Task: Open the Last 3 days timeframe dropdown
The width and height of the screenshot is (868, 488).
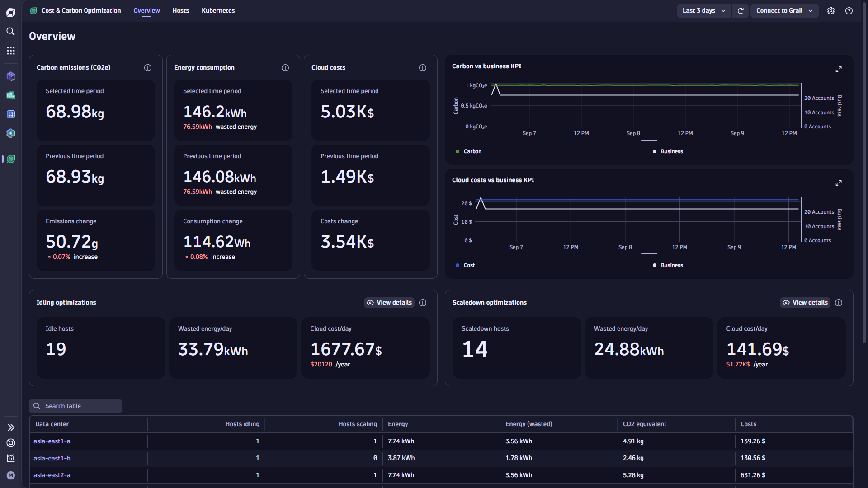Action: [703, 11]
